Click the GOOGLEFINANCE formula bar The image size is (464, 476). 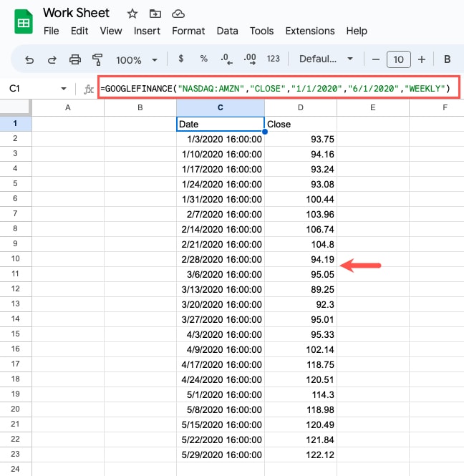click(x=279, y=87)
